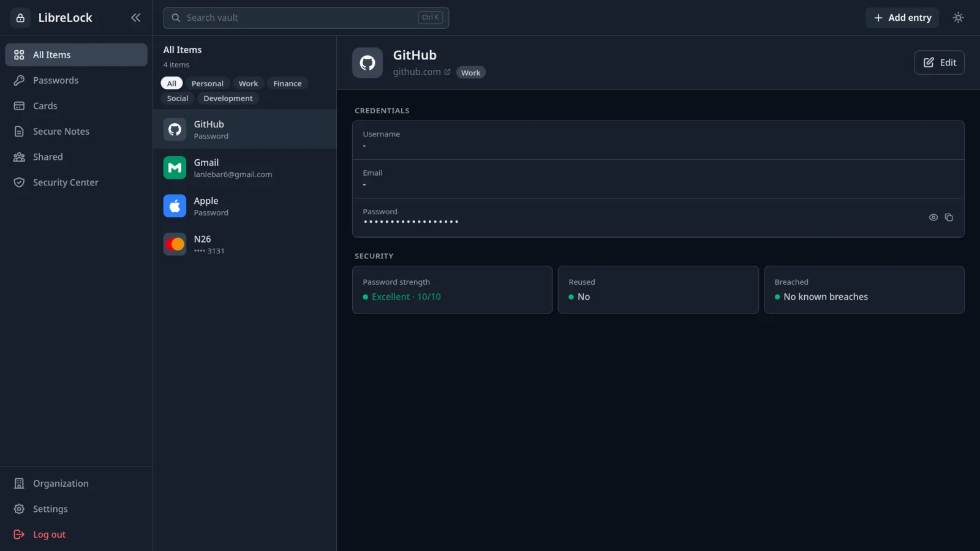Click the search magnifier icon
Screen dimensions: 980x551
(176, 18)
